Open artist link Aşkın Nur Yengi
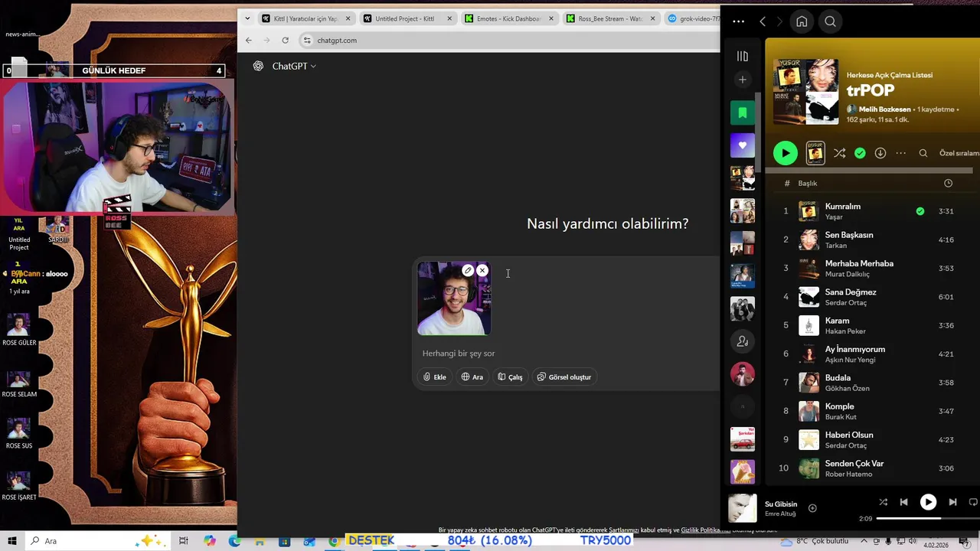Screen dimensions: 980x551 850,360
